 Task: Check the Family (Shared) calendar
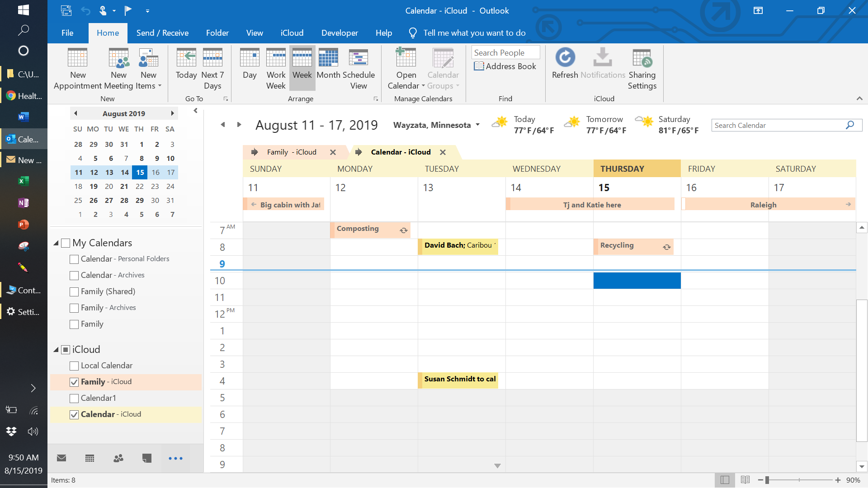click(x=74, y=292)
